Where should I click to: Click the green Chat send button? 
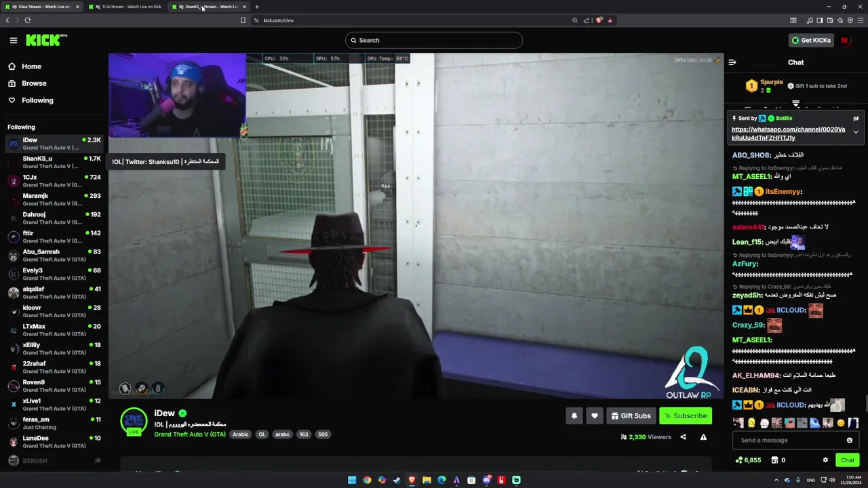848,460
